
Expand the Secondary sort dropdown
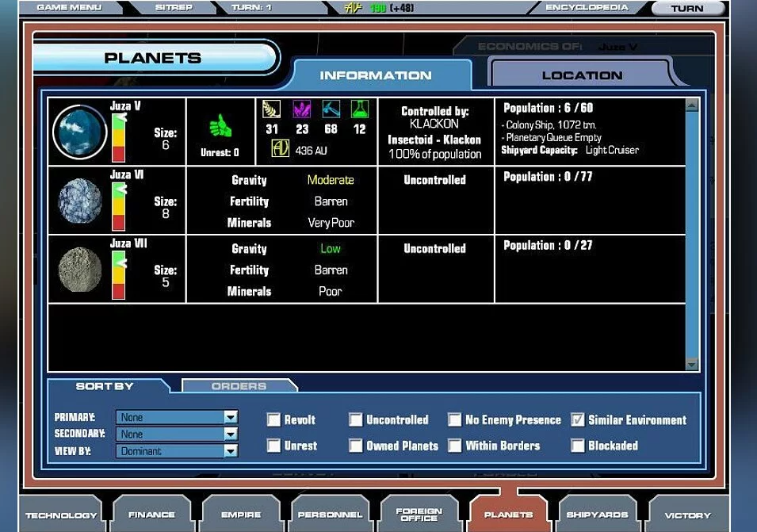coord(230,434)
